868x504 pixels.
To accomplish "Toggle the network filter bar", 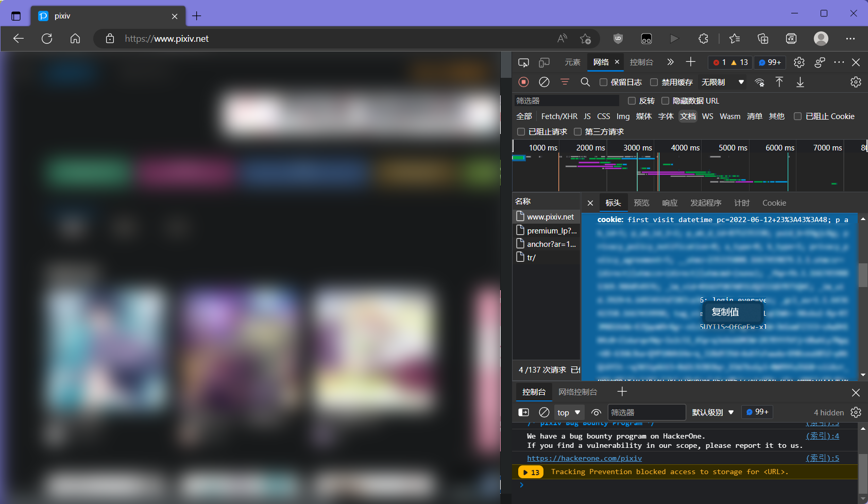I will (565, 82).
